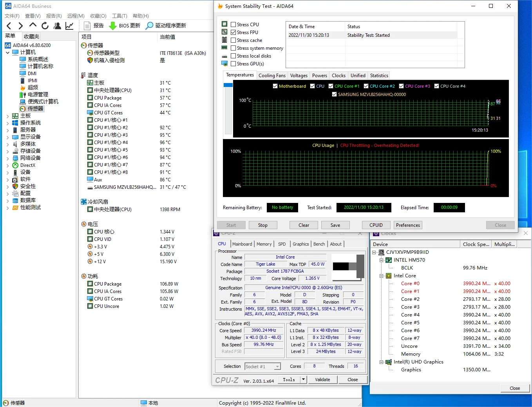The image size is (532, 407).
Task: Click CPUID button
Action: (376, 225)
